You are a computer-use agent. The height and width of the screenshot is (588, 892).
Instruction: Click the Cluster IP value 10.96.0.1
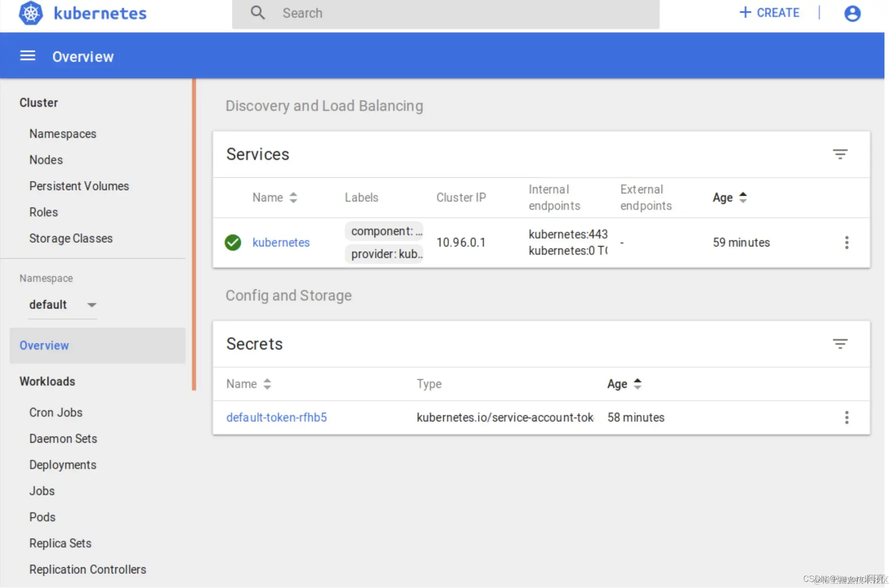point(461,243)
